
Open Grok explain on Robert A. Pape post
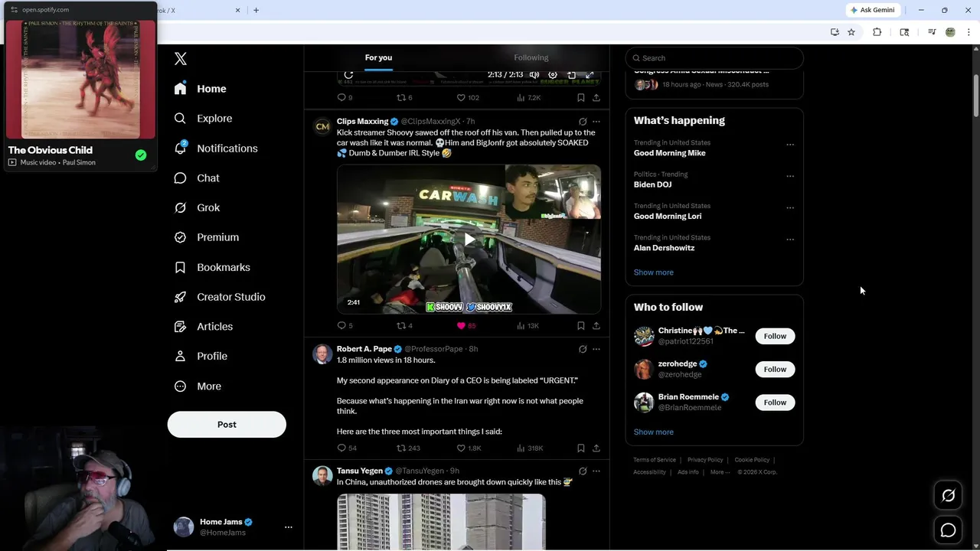click(x=583, y=349)
